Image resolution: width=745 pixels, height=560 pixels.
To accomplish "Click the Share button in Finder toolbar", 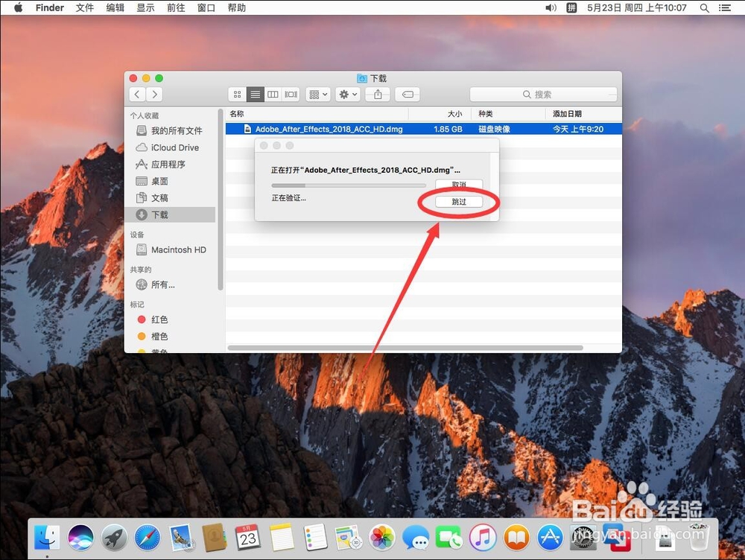I will 378,95.
